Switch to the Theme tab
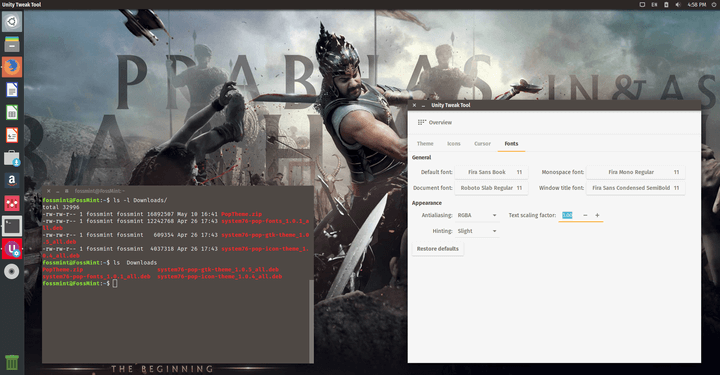Screen dimensions: 720x375 (425, 144)
